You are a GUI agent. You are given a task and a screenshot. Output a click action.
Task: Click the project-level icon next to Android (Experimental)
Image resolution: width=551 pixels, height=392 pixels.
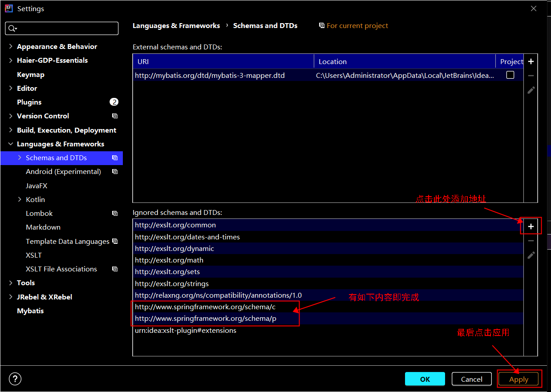[x=115, y=172]
